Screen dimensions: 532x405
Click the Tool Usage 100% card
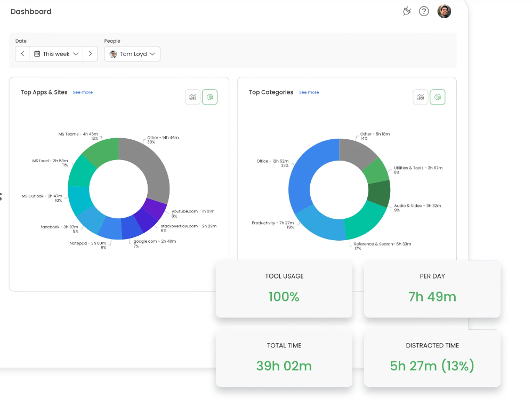point(284,289)
